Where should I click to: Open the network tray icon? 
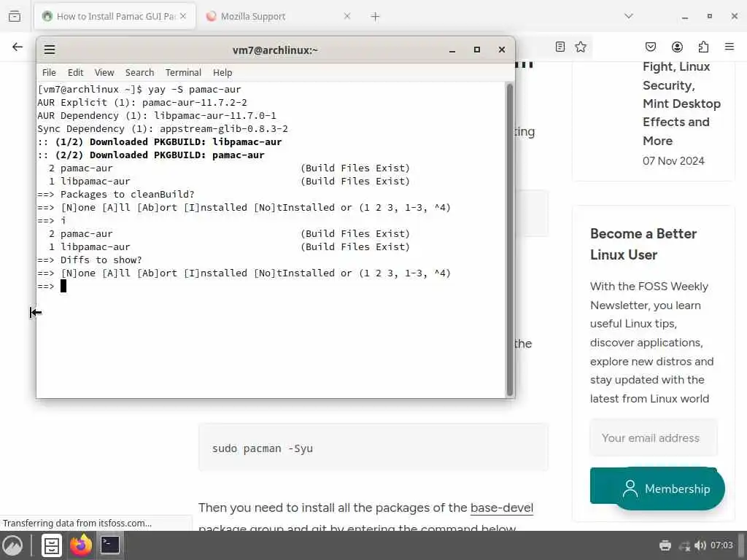[x=684, y=545]
